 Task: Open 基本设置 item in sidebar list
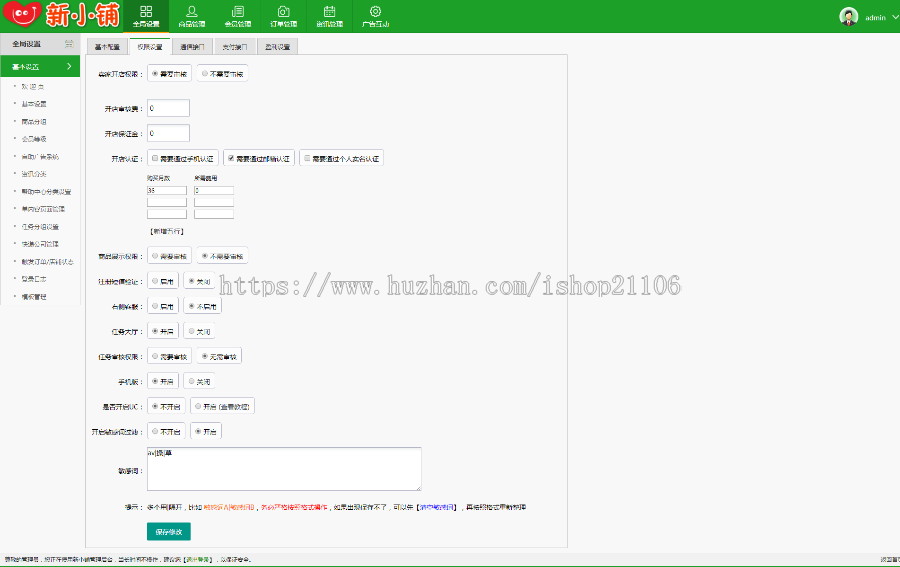click(x=34, y=104)
